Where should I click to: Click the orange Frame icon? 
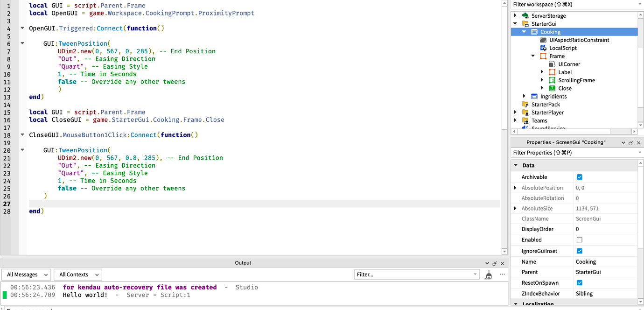tap(543, 56)
